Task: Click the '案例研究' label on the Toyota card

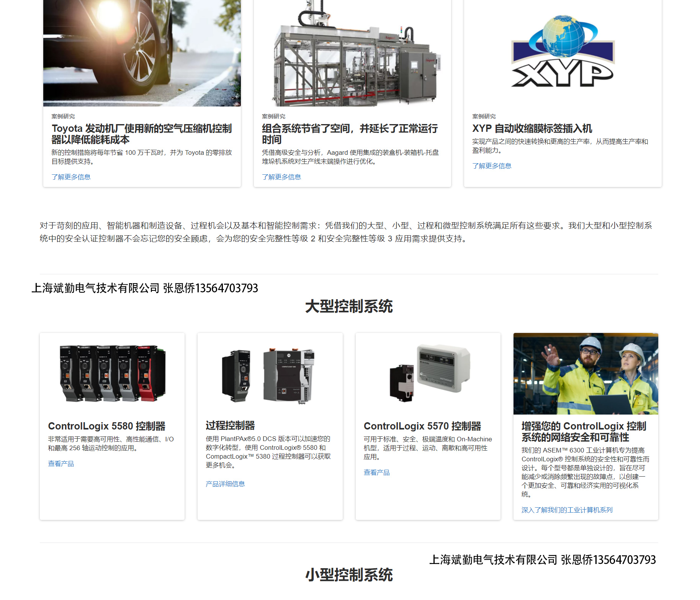Action: pos(63,116)
